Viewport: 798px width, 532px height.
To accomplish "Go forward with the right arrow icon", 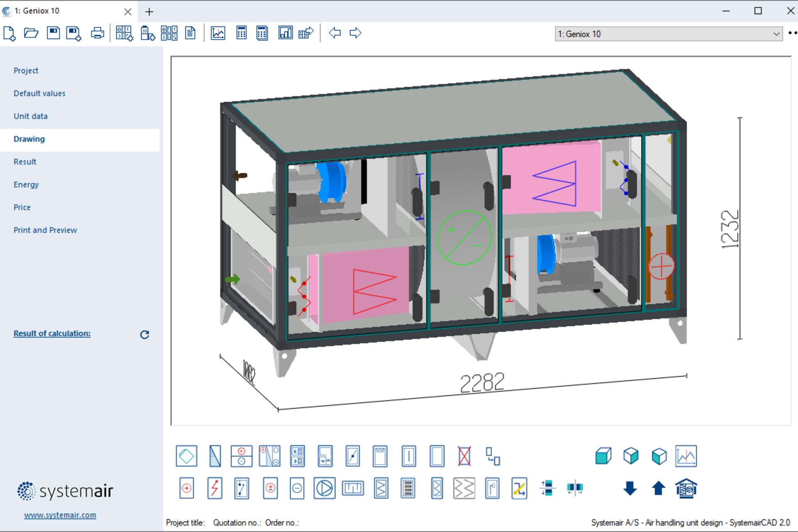I will tap(355, 33).
